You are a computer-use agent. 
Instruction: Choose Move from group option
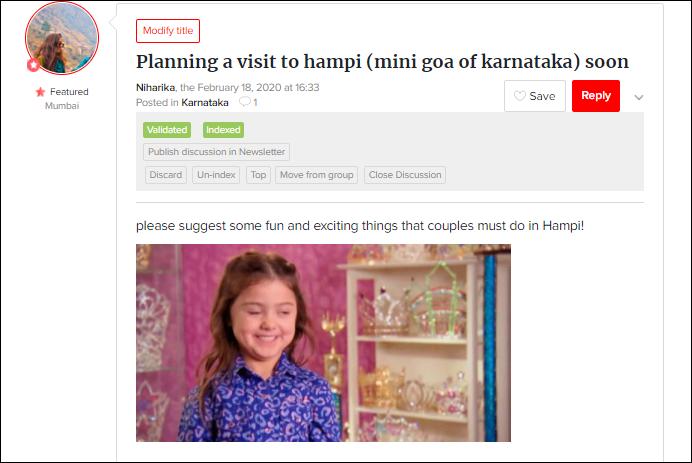pyautogui.click(x=316, y=175)
